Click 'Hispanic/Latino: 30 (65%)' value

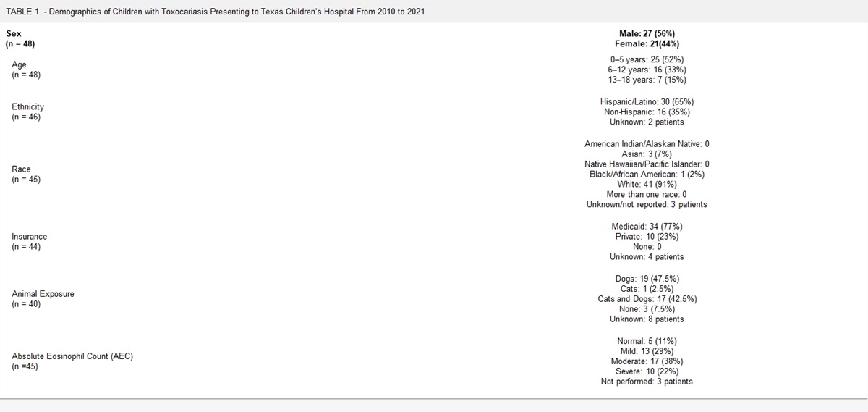pyautogui.click(x=646, y=101)
